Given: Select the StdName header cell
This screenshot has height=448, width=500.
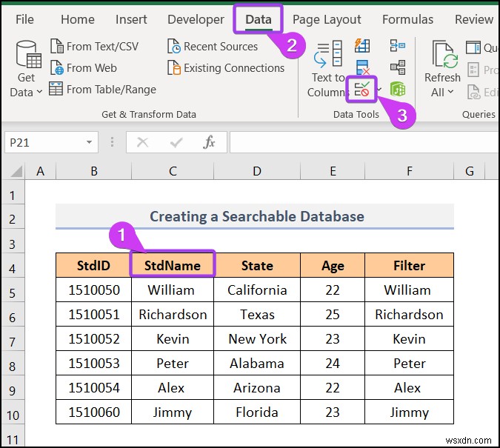Looking at the screenshot, I should tap(173, 265).
